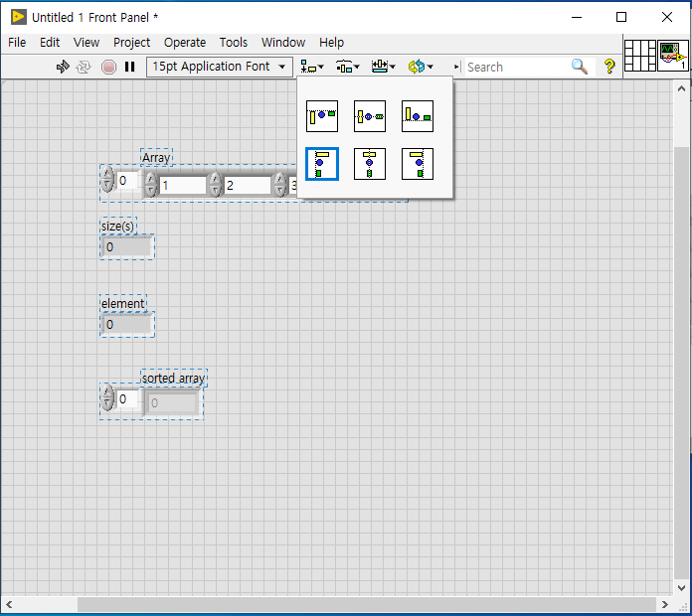
Task: Click the sorted array index stepper
Action: point(107,397)
